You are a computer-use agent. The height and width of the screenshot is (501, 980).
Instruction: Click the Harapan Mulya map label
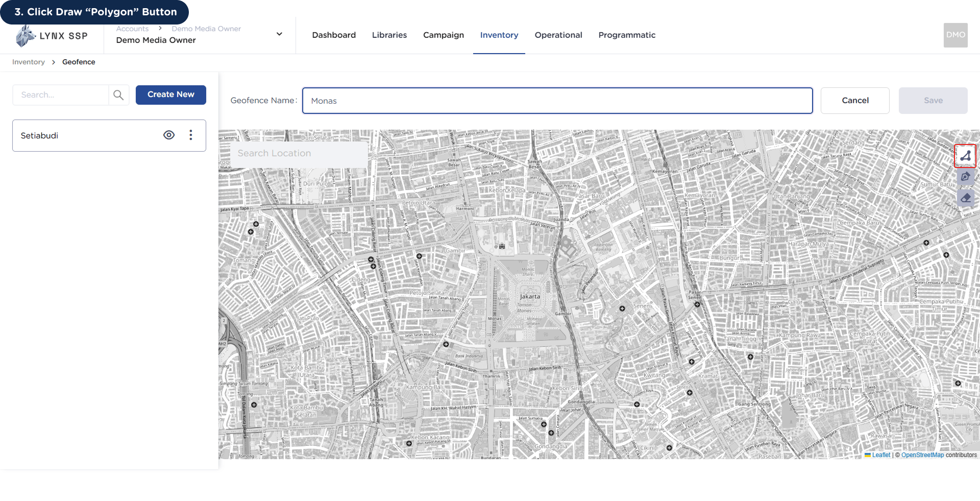pyautogui.click(x=808, y=244)
